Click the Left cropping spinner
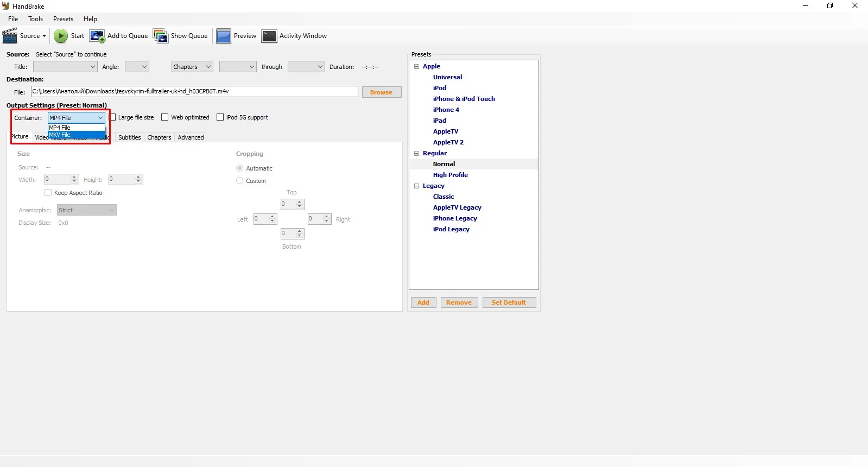 click(x=265, y=219)
